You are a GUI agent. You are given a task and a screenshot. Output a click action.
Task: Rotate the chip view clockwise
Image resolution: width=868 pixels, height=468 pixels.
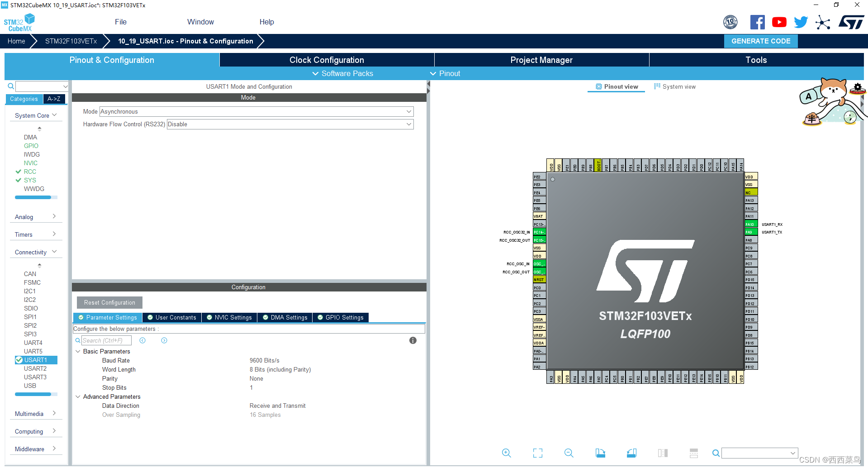click(x=600, y=453)
